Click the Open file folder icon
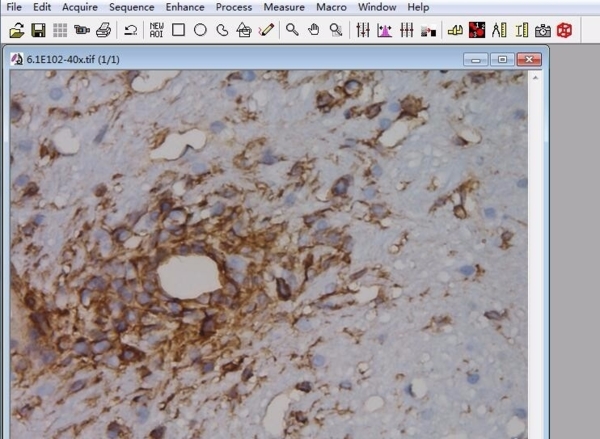 point(16,30)
